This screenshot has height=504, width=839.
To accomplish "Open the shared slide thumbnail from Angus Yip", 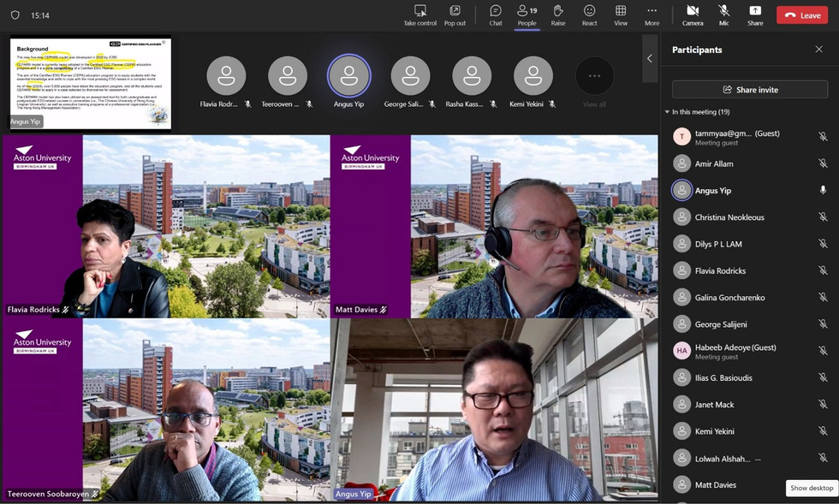I will 91,83.
